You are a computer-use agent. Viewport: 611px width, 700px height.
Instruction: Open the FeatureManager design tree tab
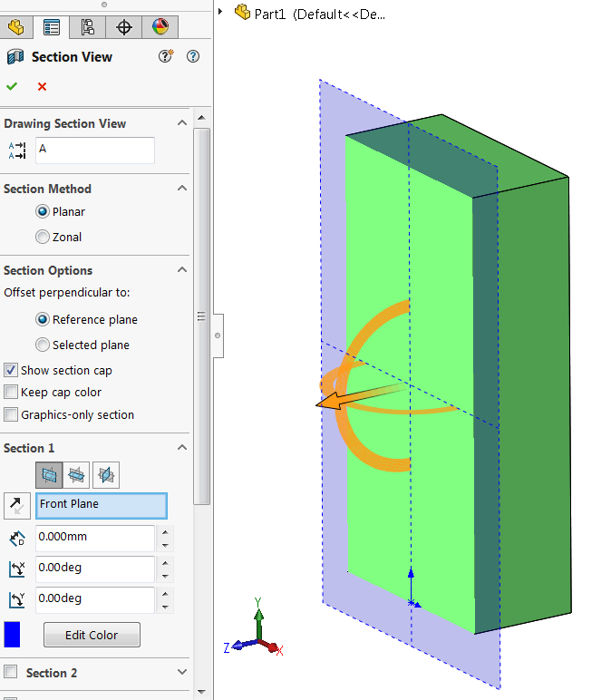tap(16, 27)
